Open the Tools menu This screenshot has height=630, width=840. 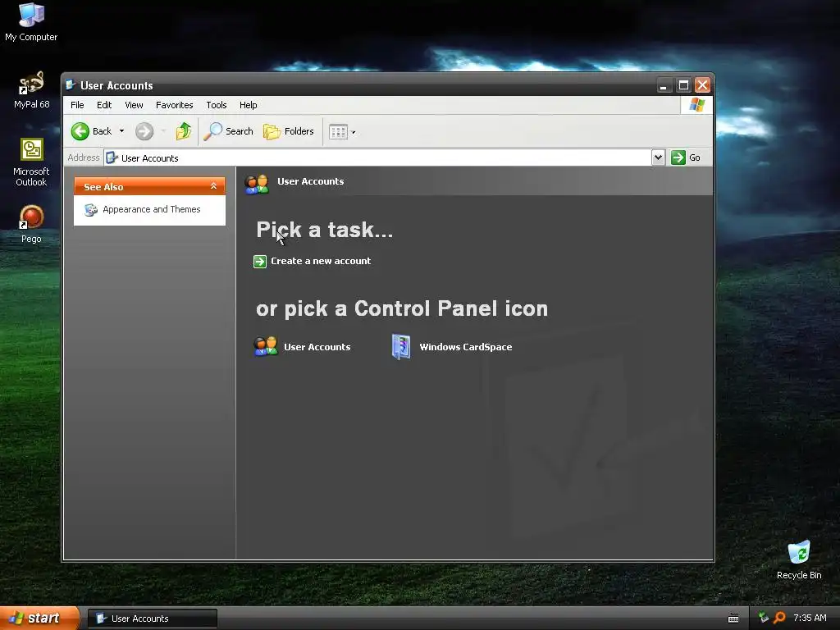click(x=217, y=105)
